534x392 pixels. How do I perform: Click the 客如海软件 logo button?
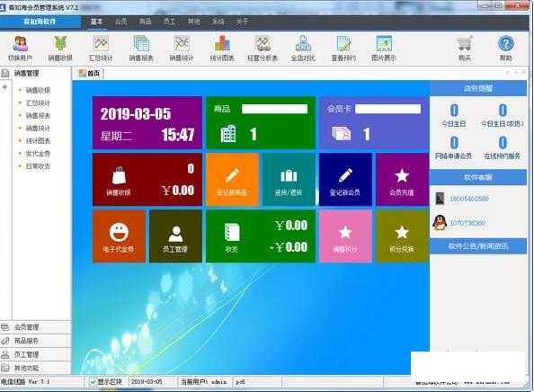pos(40,22)
